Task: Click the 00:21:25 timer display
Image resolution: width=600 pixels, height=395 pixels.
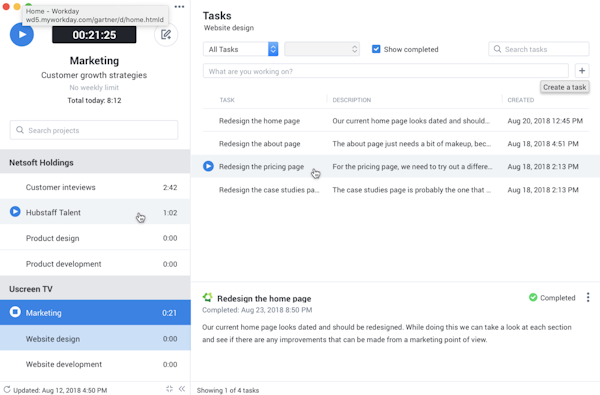Action: click(94, 35)
